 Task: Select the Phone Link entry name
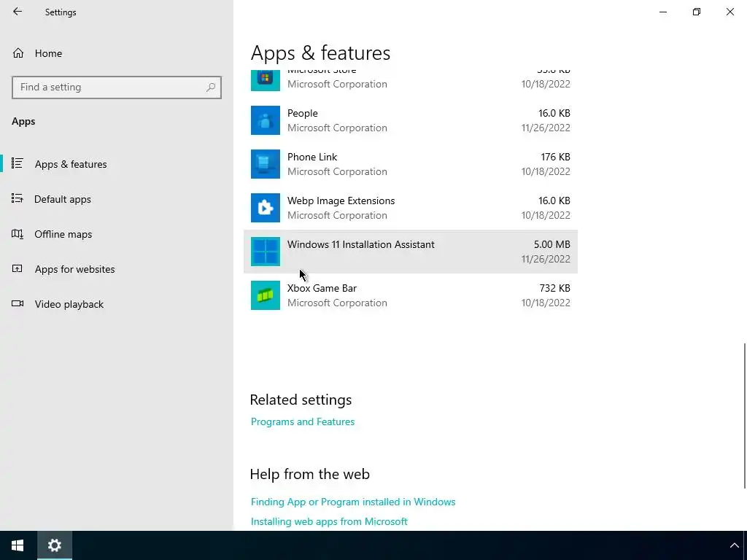[x=312, y=157]
